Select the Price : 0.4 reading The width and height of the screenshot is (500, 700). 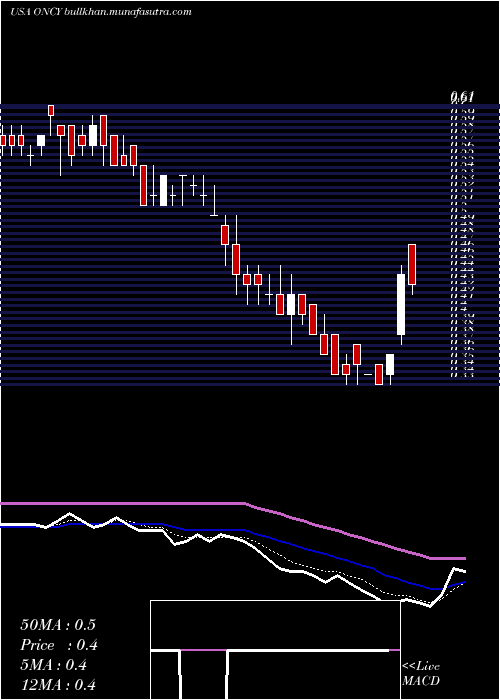(x=59, y=645)
